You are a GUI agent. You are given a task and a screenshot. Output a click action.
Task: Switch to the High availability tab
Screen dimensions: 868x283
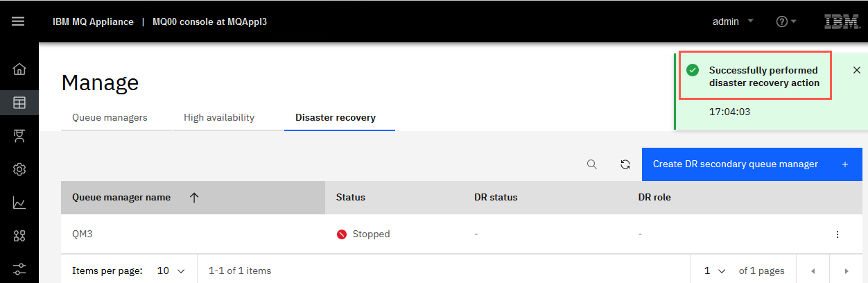(x=219, y=118)
